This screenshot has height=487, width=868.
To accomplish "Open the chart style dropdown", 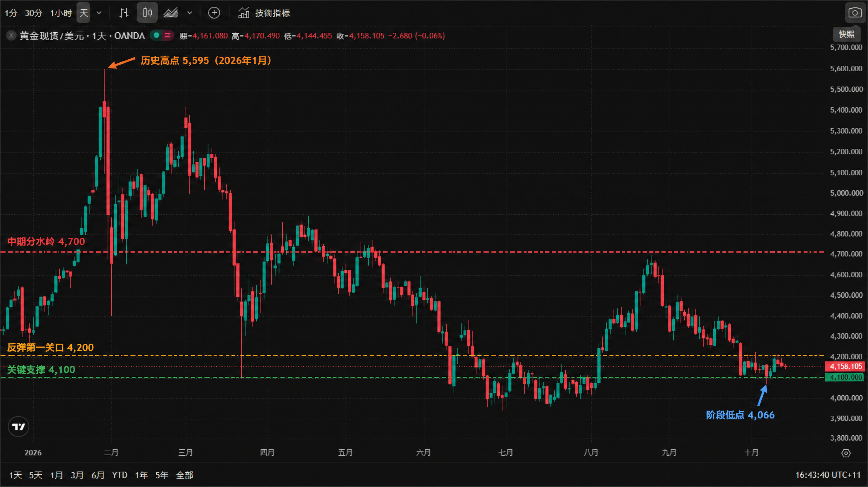I will coord(190,13).
